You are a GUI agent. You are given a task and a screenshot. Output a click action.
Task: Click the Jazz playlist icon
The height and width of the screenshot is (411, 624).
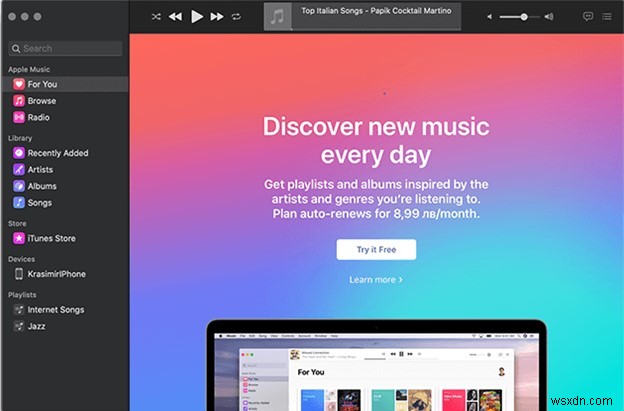(x=19, y=326)
